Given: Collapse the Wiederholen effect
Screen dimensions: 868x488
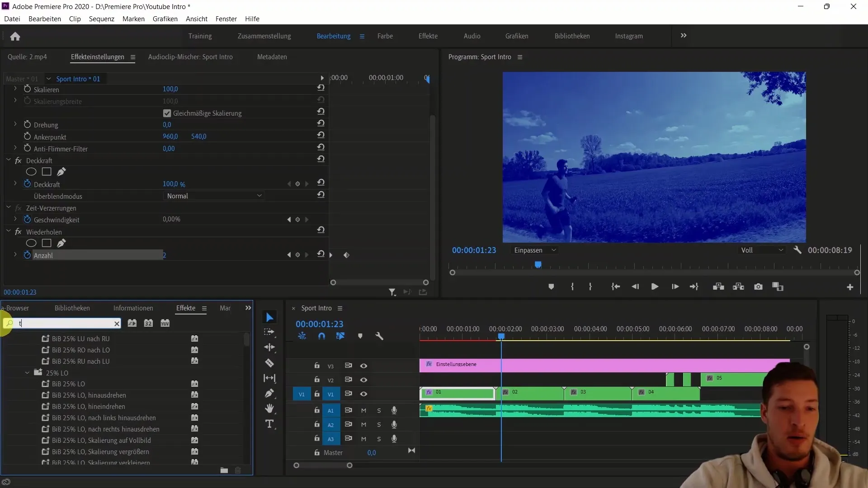Looking at the screenshot, I should [x=8, y=231].
